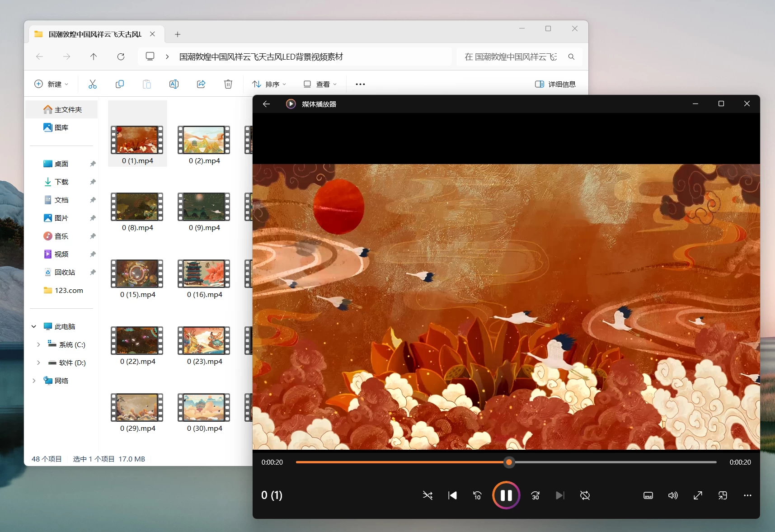The height and width of the screenshot is (532, 775).
Task: Open the 下载 folder in sidebar
Action: [61, 182]
